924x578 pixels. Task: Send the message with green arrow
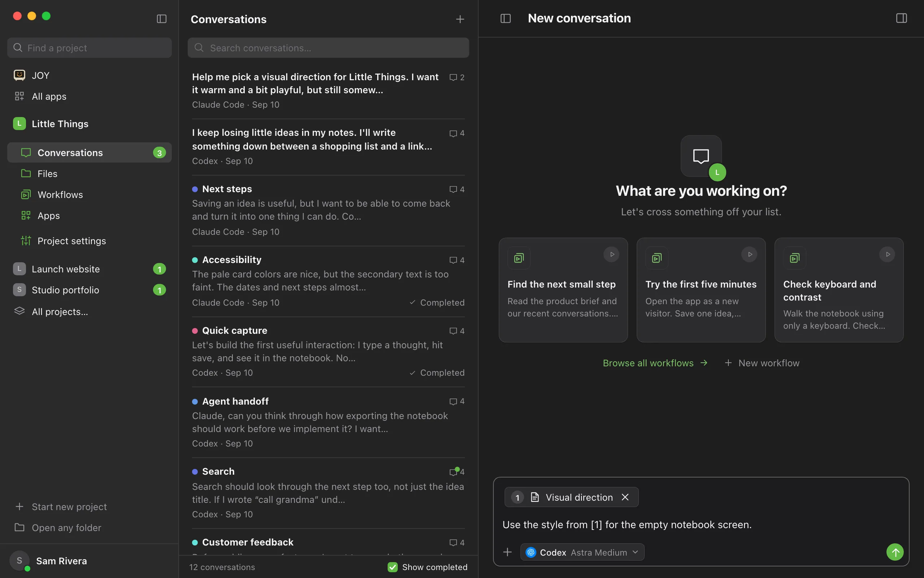[x=895, y=552]
